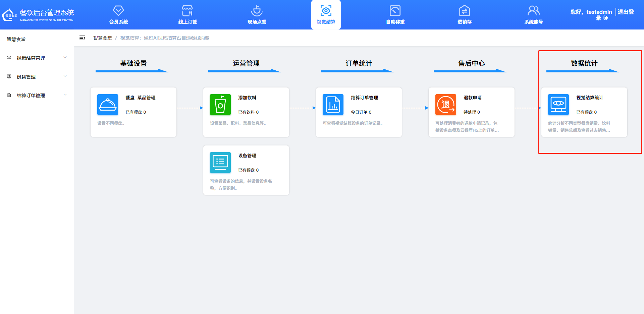Select the 智慧食堂 item in sidebar
Screen dimensions: 644x314
[15, 39]
